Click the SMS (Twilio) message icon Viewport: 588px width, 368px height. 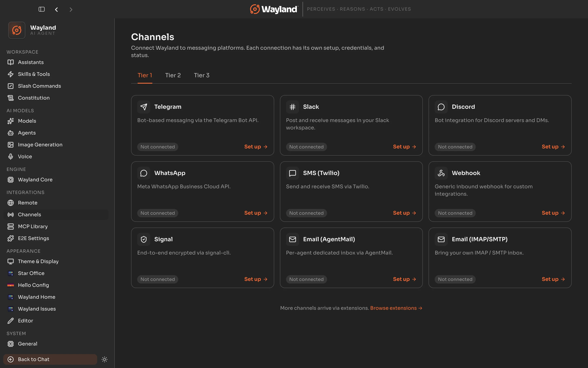[292, 173]
